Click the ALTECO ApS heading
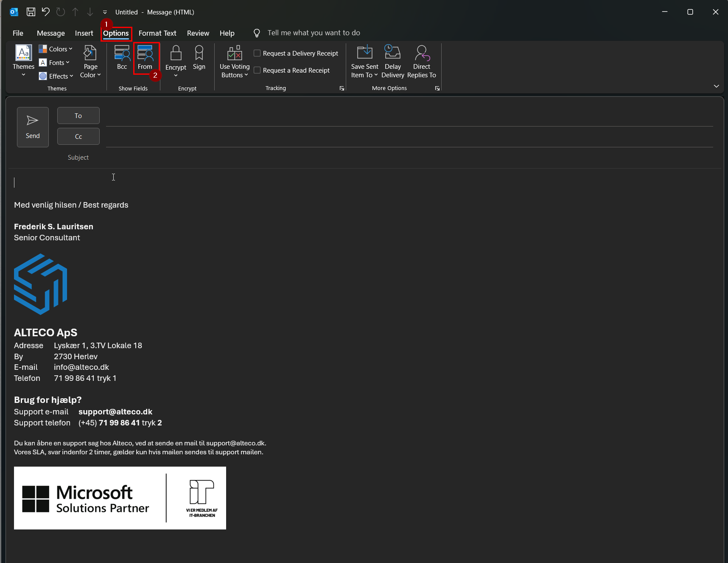 coord(46,332)
